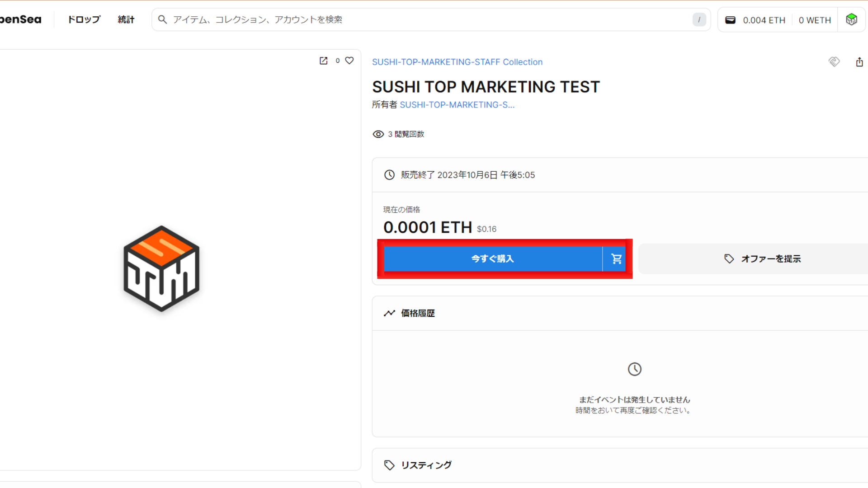Viewport: 868px width, 488px height.
Task: Click the sale end clock icon
Action: pyautogui.click(x=389, y=175)
